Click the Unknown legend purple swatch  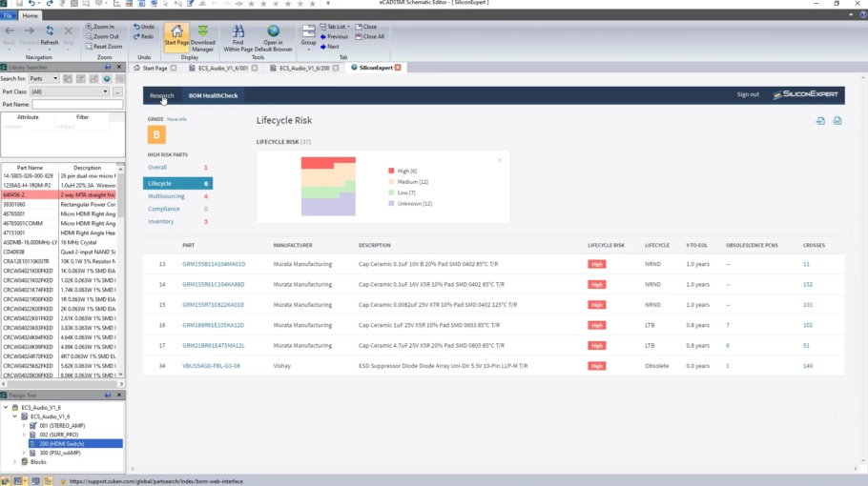click(391, 204)
